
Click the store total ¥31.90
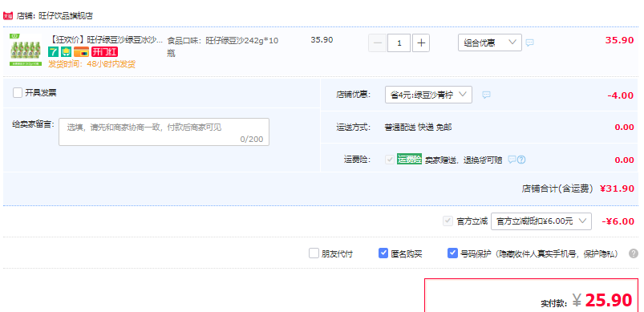pyautogui.click(x=617, y=188)
